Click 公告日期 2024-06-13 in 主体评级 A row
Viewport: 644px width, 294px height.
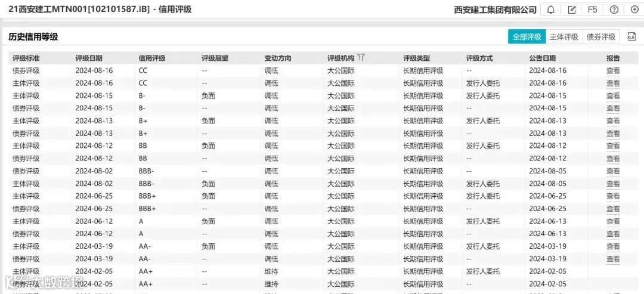pyautogui.click(x=547, y=221)
